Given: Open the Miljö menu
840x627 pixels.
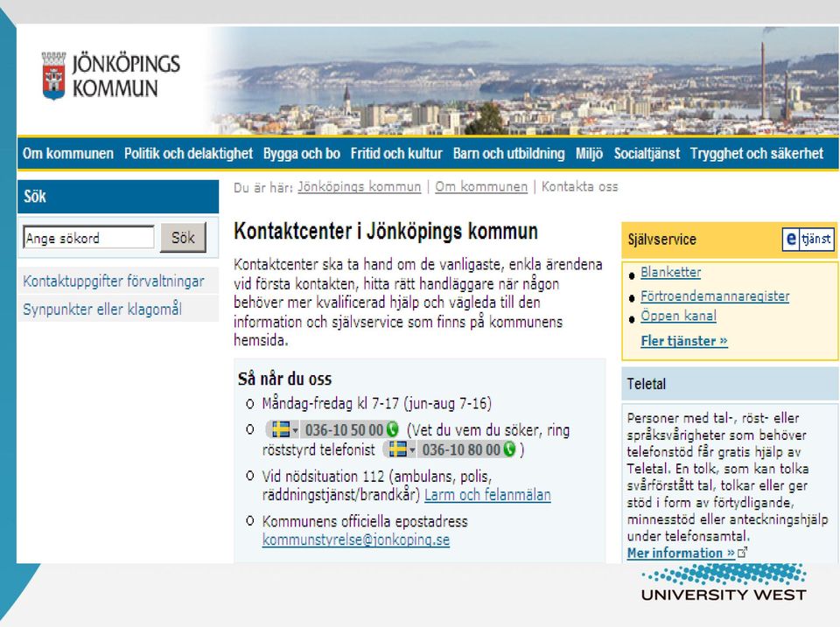Looking at the screenshot, I should (589, 154).
